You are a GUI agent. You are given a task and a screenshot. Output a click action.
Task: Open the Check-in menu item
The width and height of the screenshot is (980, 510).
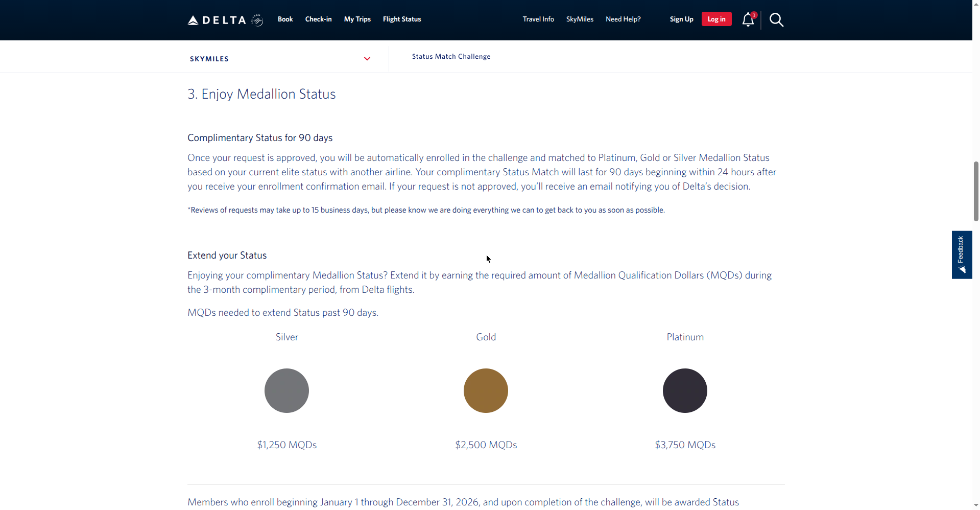pos(318,19)
